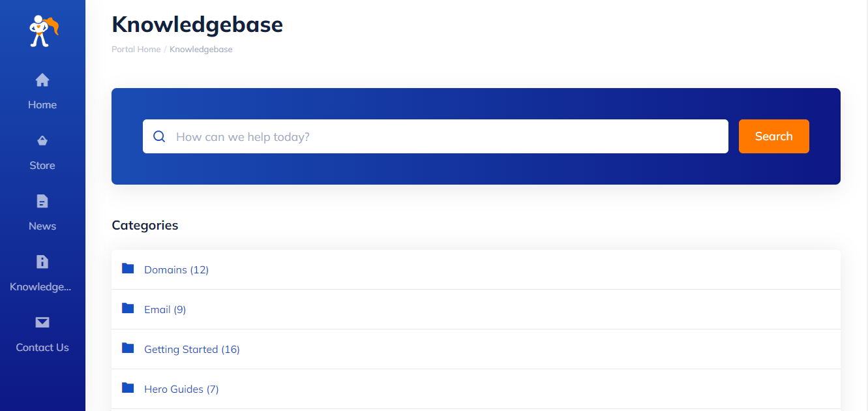The image size is (868, 411).
Task: Click the News document icon
Action: (42, 201)
